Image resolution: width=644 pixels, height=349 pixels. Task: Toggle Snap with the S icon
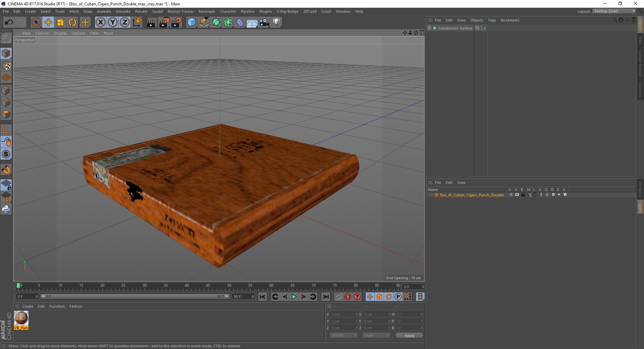pos(6,154)
